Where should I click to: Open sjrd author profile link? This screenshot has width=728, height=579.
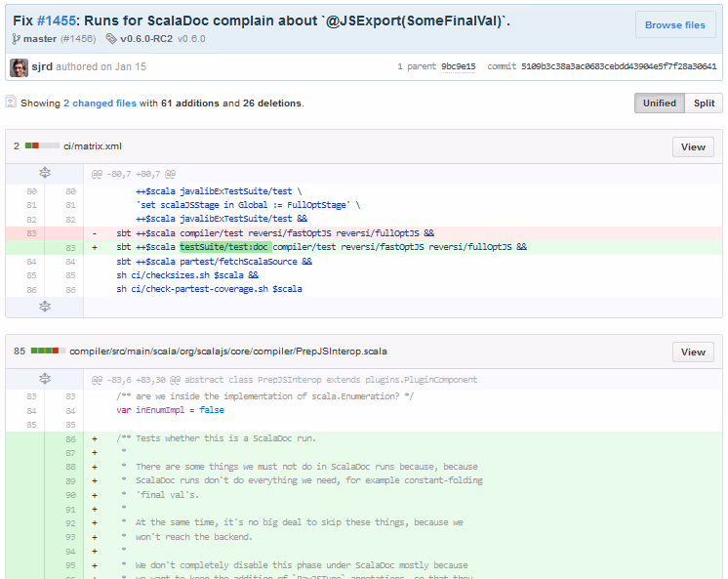(x=42, y=67)
